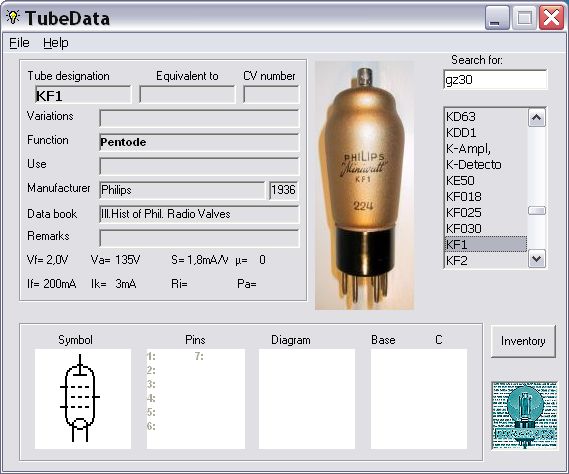Click the tube list scrollbar thumb
The image size is (569, 474).
click(537, 211)
